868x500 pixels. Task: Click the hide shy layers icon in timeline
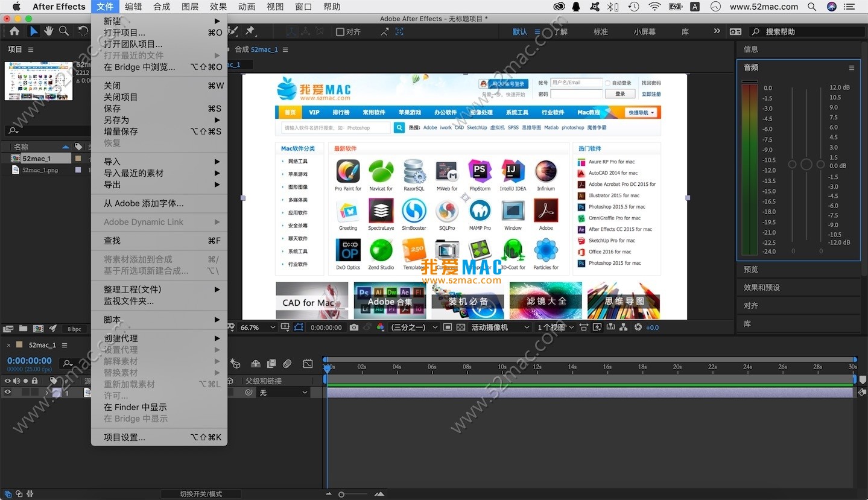click(x=255, y=364)
